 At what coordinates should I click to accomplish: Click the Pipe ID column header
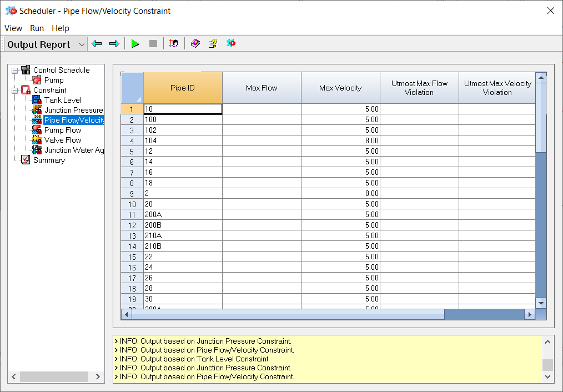(x=183, y=88)
